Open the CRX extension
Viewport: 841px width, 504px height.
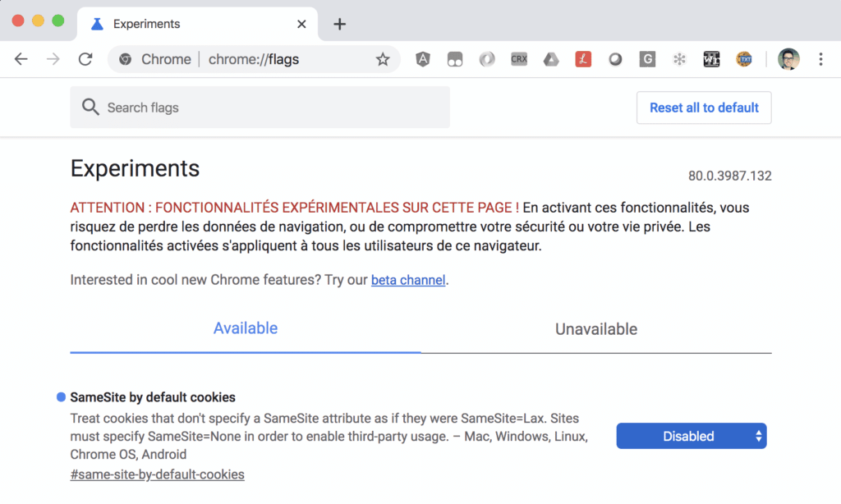[519, 59]
